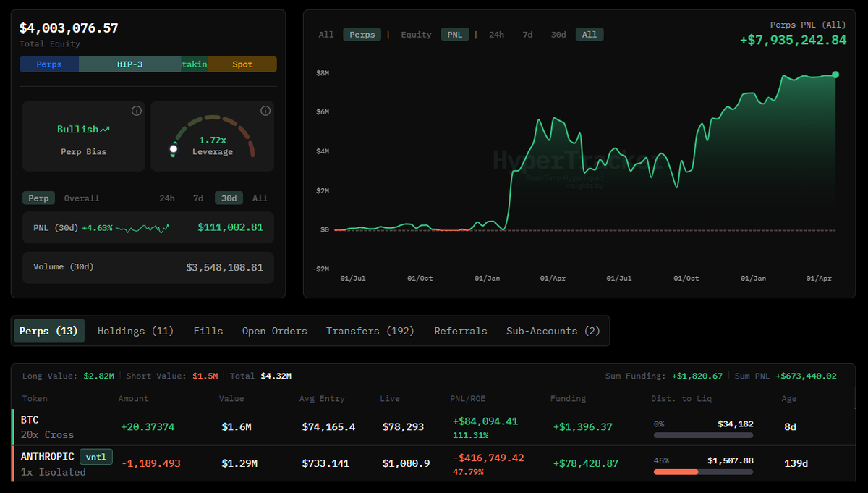The height and width of the screenshot is (493, 868).
Task: Click ANTHROPIC liquidation price $1,507.88
Action: point(731,460)
